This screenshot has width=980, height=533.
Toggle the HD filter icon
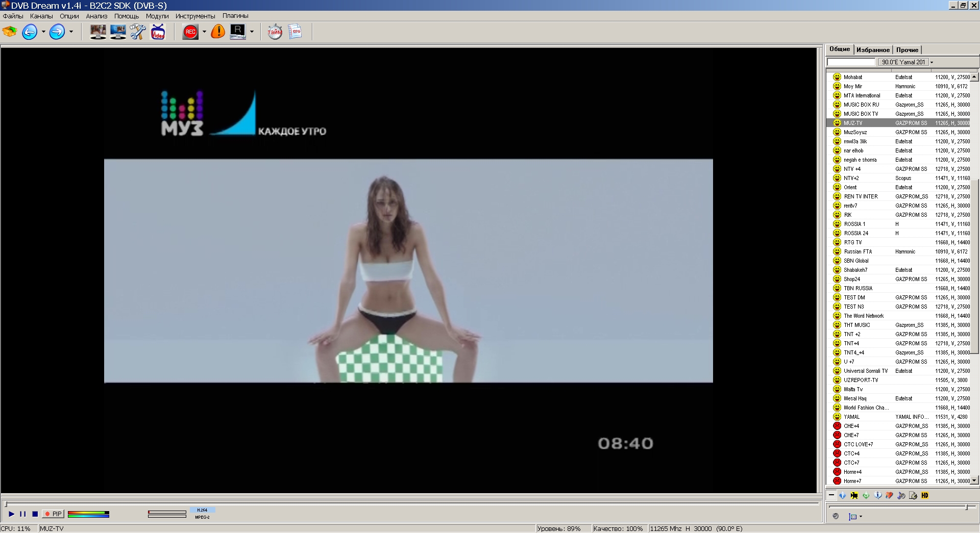(925, 495)
